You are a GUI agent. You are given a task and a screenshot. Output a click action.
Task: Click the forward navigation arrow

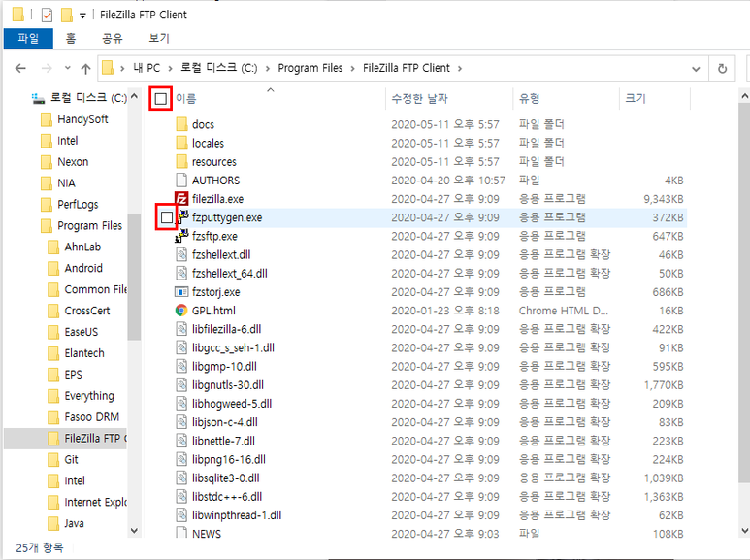pyautogui.click(x=47, y=69)
